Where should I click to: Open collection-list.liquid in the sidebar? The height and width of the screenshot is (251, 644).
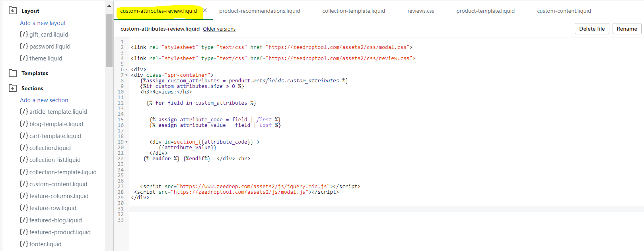pos(55,160)
